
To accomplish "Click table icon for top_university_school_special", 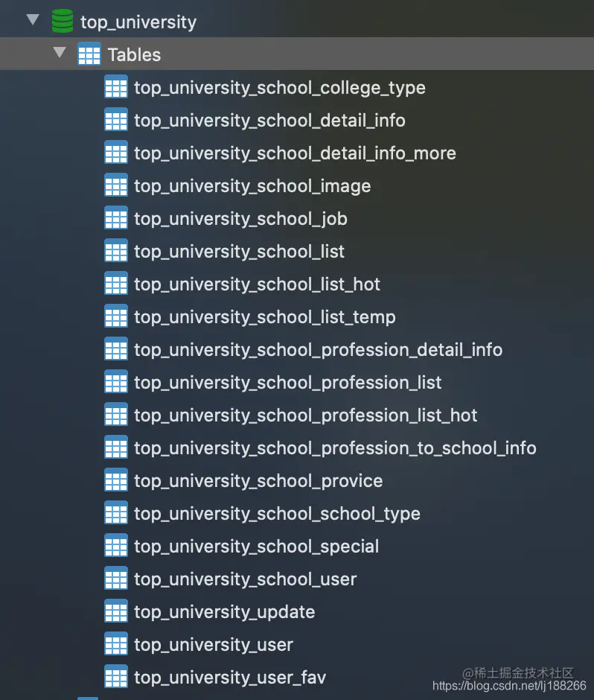I will (116, 546).
